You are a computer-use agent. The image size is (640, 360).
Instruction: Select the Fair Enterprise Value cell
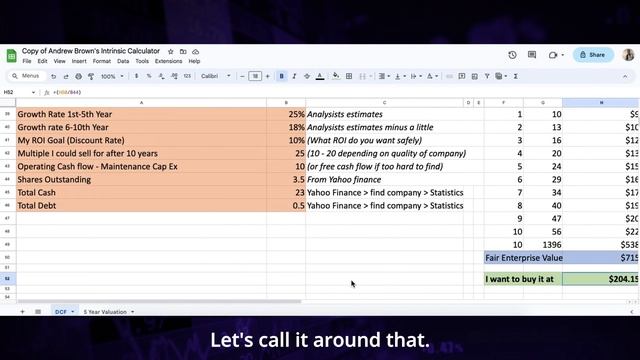tap(523, 258)
